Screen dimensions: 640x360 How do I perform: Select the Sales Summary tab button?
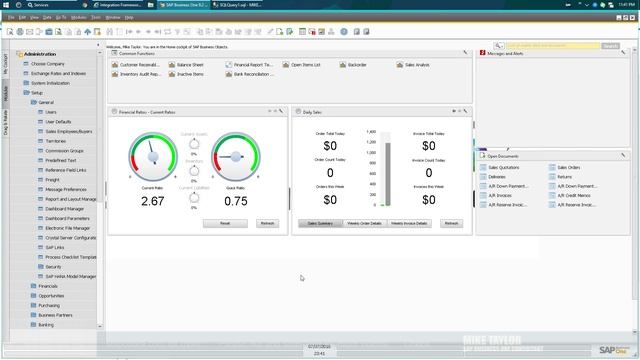point(320,223)
